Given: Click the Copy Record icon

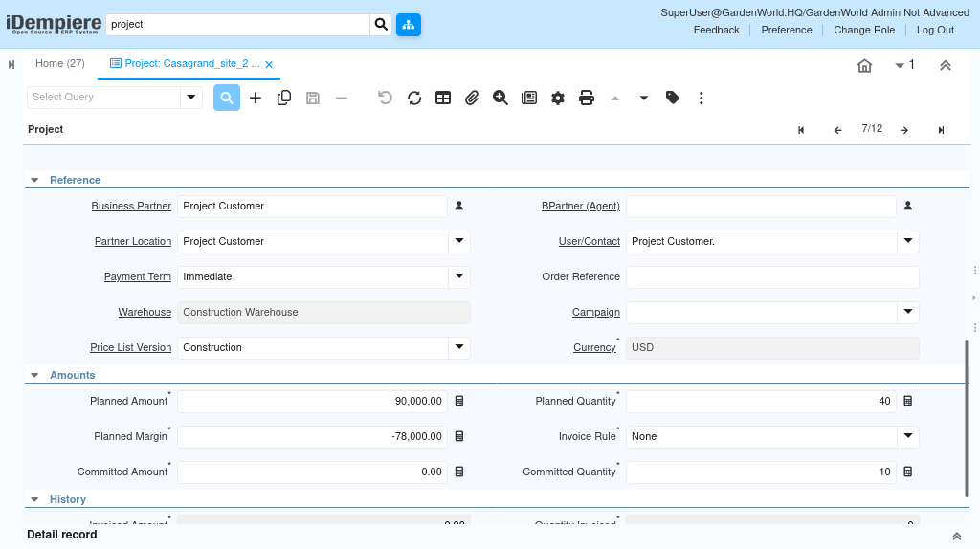Looking at the screenshot, I should point(284,98).
